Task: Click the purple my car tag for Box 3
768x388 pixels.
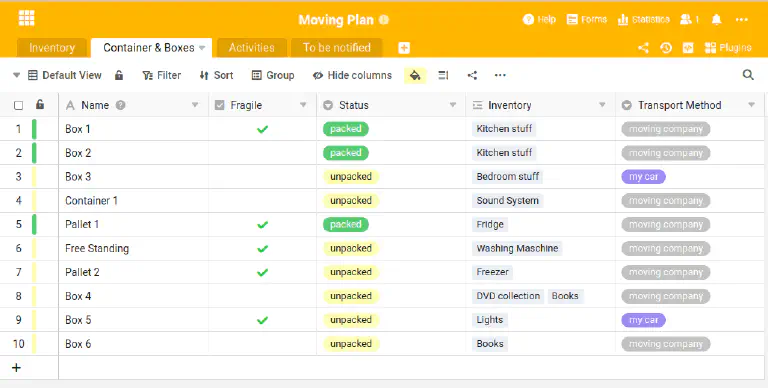Action: pos(644,177)
